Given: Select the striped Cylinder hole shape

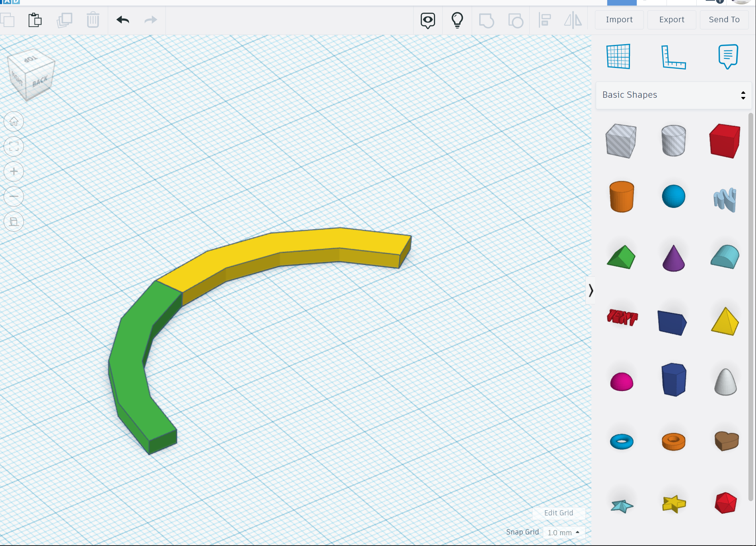Looking at the screenshot, I should click(674, 141).
